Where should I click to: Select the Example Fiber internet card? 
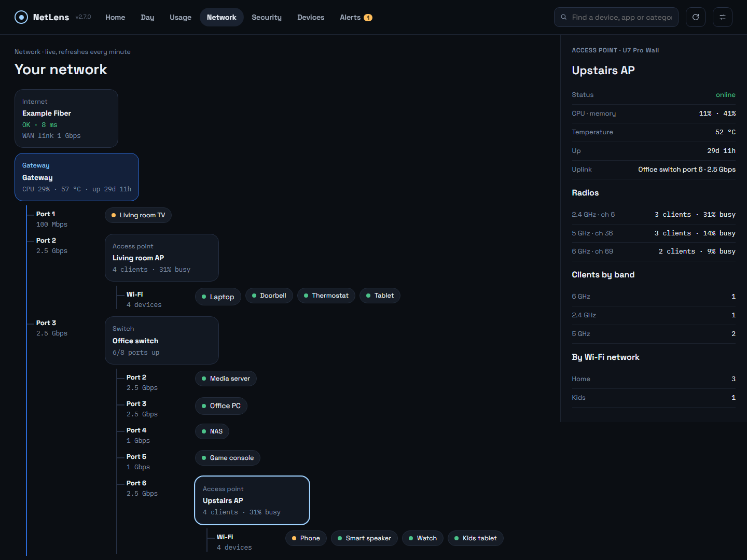tap(66, 118)
